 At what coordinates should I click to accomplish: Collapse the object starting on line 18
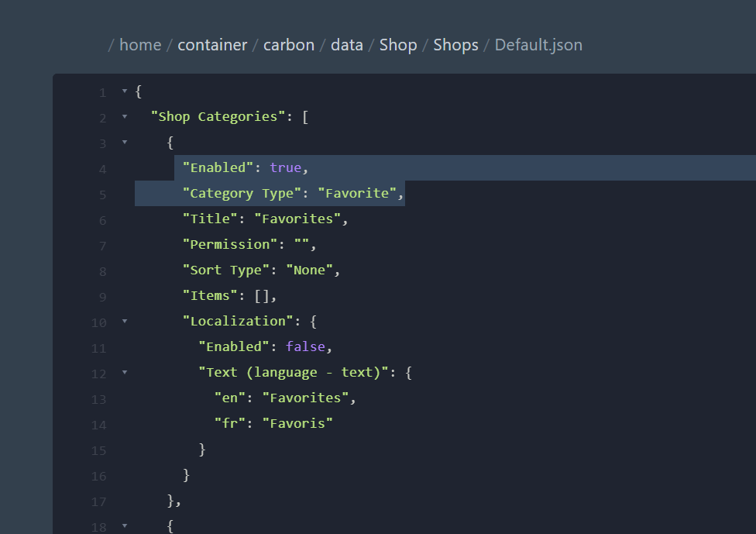[x=124, y=526]
